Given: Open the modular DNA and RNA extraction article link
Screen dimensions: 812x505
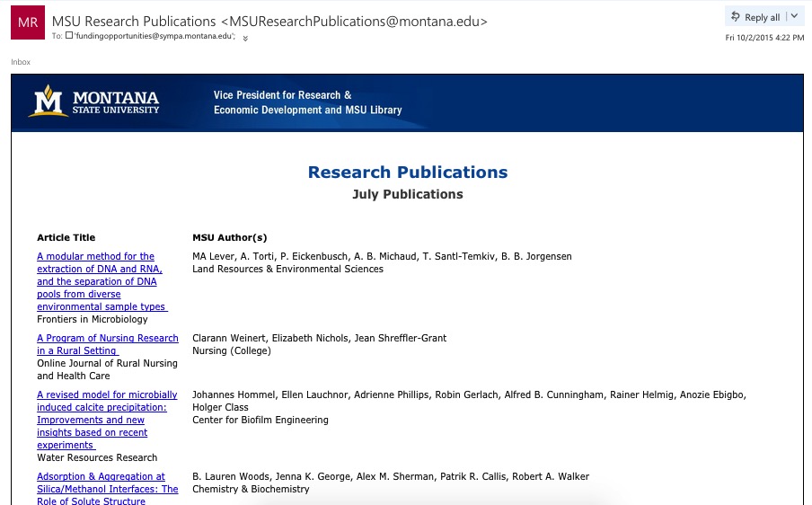Looking at the screenshot, I should coord(102,281).
